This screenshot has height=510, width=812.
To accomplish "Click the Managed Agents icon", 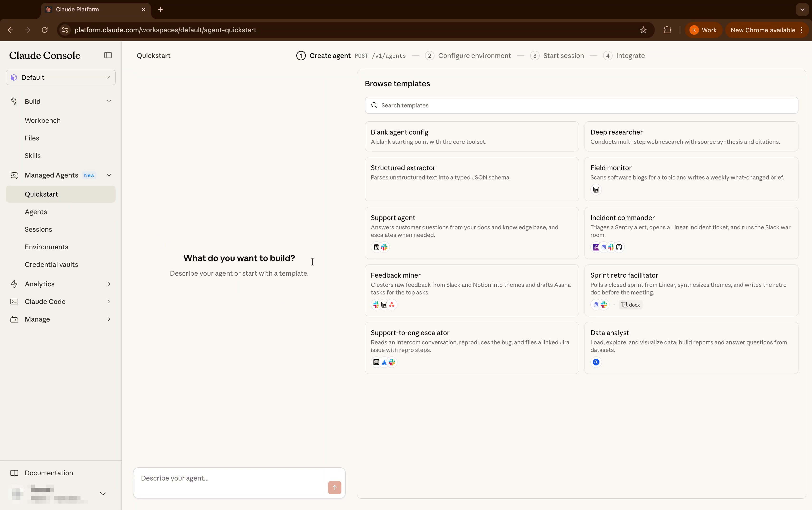I will [14, 175].
